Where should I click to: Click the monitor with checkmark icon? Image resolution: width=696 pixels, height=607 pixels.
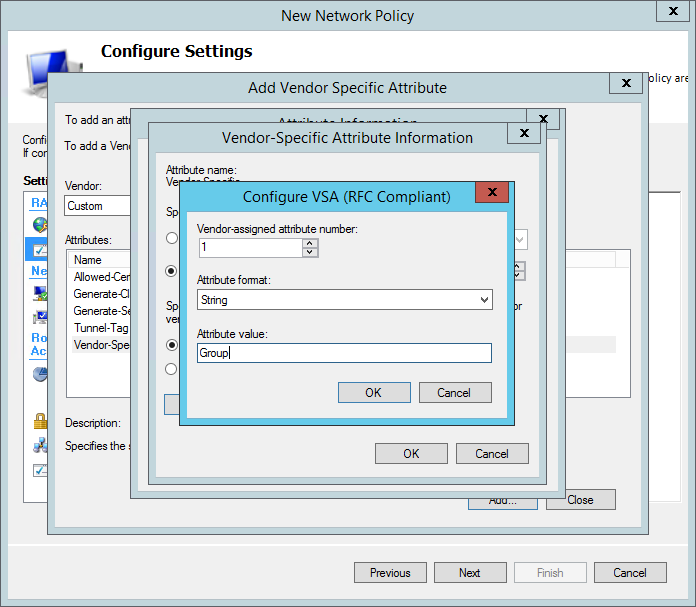coord(40,317)
